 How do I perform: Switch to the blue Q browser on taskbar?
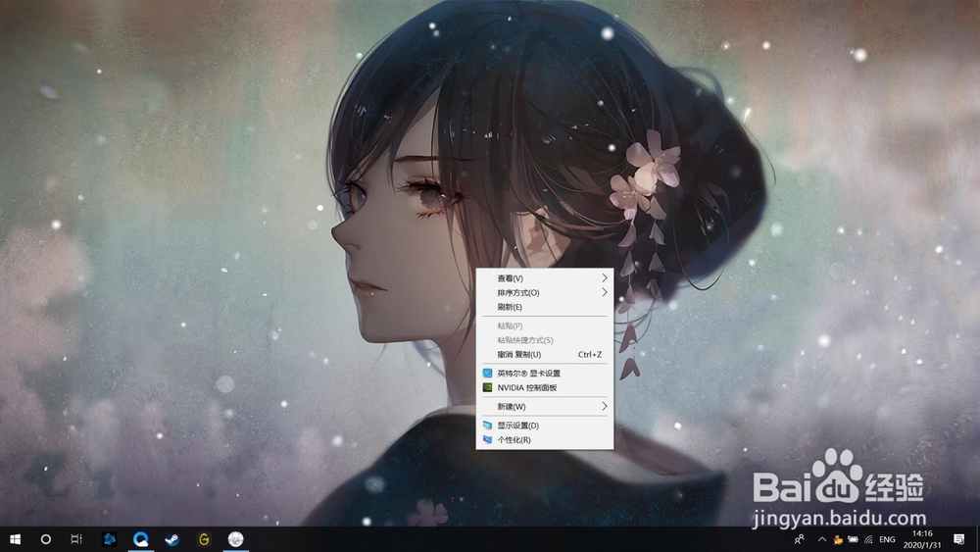(x=140, y=539)
